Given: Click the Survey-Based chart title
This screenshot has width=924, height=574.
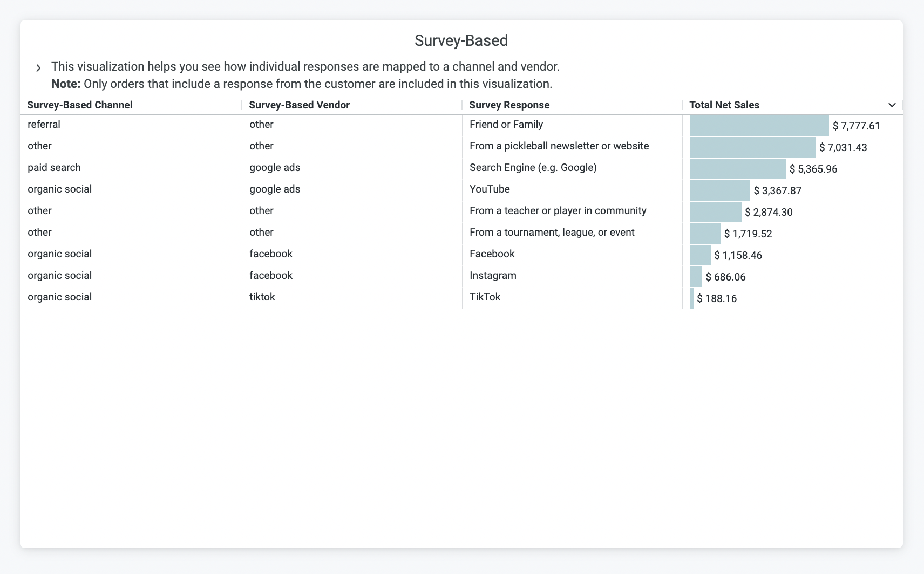Looking at the screenshot, I should (461, 40).
